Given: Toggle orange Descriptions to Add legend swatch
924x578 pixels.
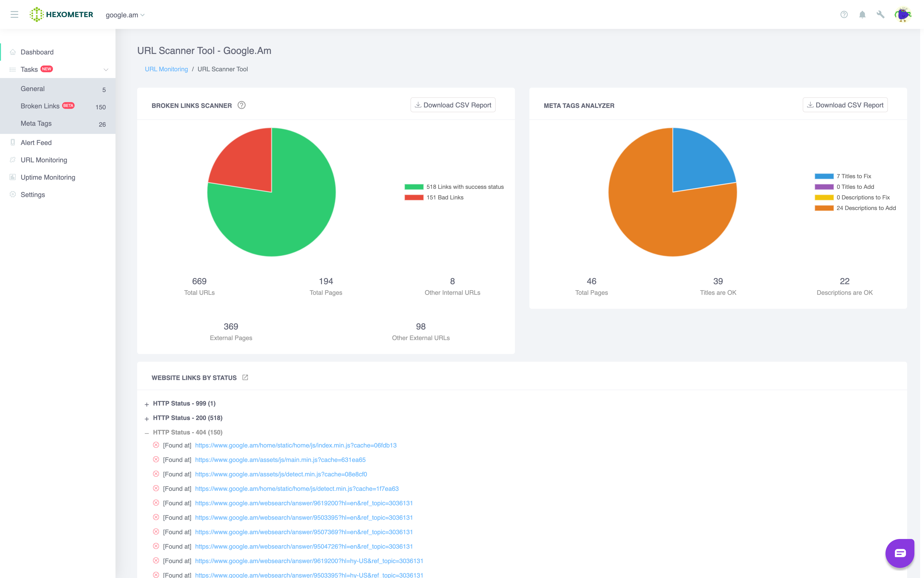Looking at the screenshot, I should coord(824,208).
